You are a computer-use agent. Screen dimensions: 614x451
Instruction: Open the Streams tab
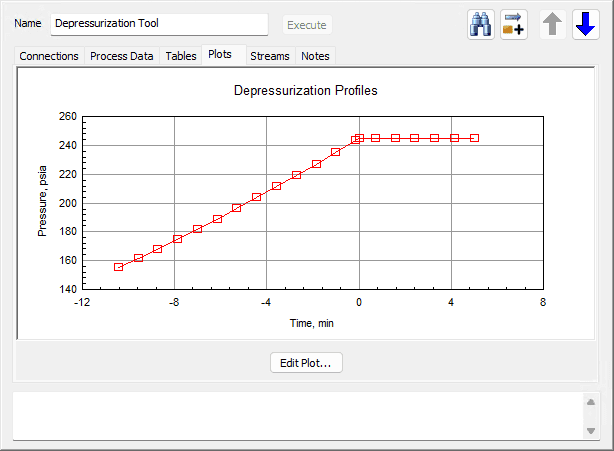pyautogui.click(x=270, y=56)
